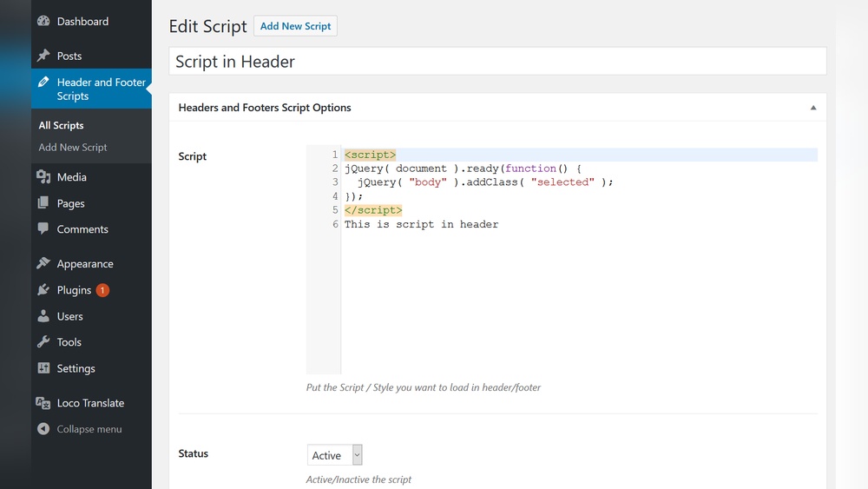868x489 pixels.
Task: Click the Dashboard gauge icon
Action: coord(43,21)
